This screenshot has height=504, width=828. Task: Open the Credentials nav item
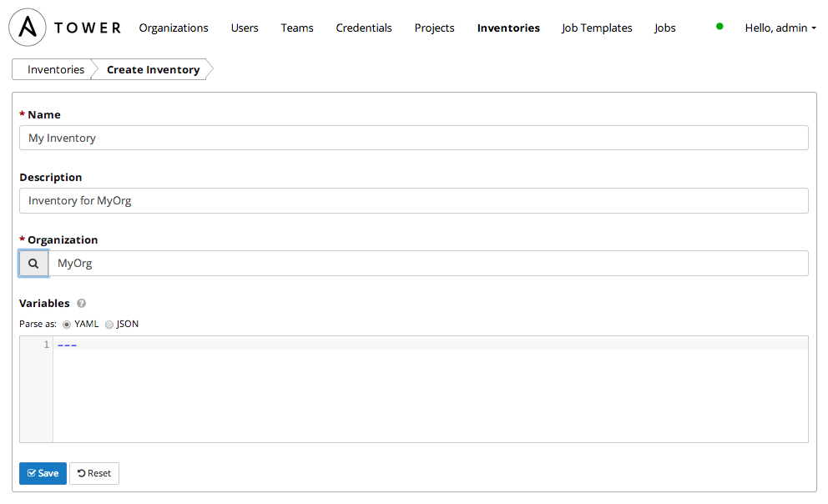(x=364, y=28)
